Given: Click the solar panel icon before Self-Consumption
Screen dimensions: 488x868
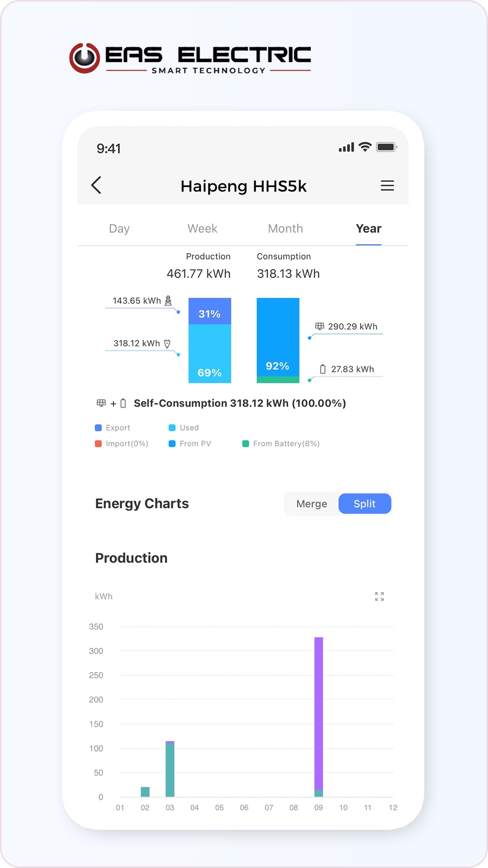Looking at the screenshot, I should pos(101,403).
